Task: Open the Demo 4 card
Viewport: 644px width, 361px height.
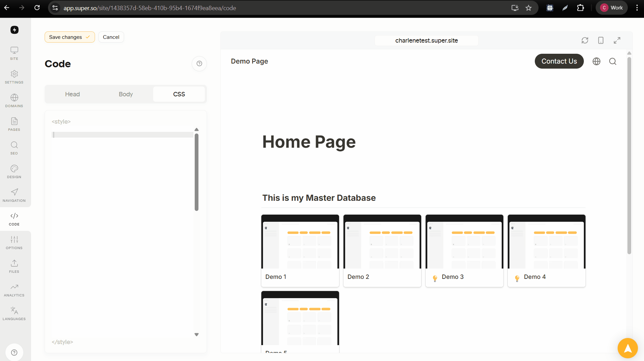Action: pyautogui.click(x=547, y=251)
